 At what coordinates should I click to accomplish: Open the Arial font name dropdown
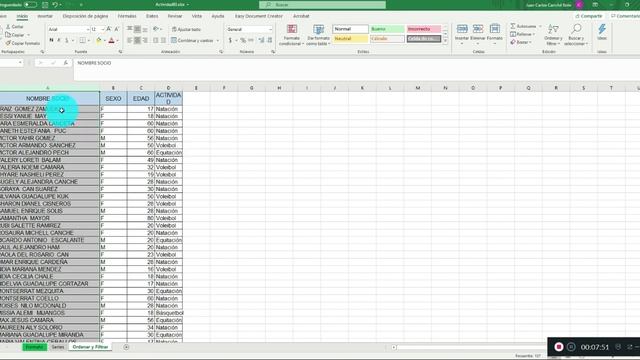pos(87,29)
